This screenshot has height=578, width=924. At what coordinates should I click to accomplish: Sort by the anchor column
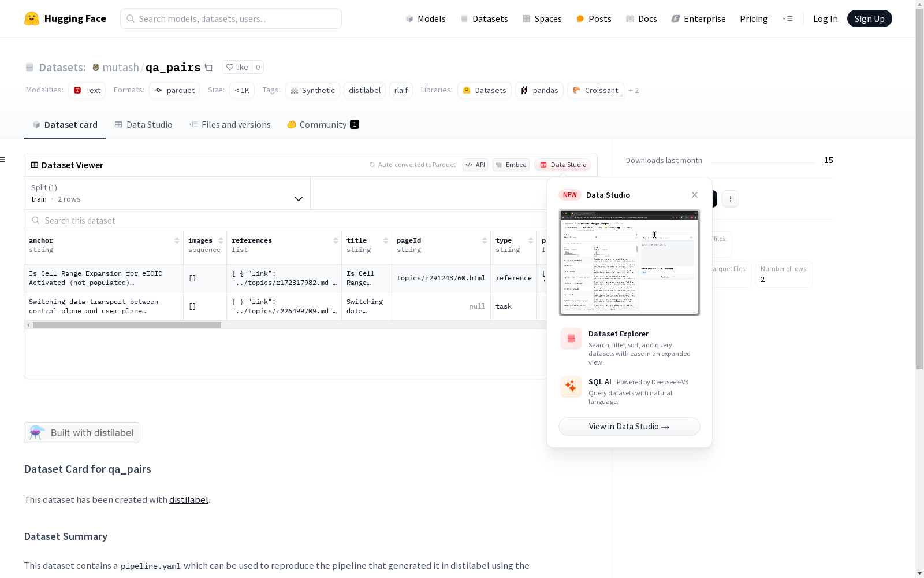(177, 240)
